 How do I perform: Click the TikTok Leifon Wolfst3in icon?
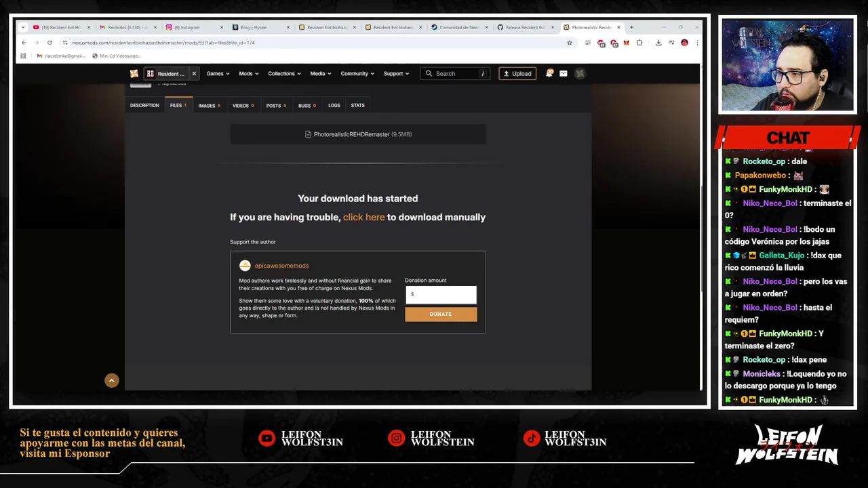tap(531, 439)
